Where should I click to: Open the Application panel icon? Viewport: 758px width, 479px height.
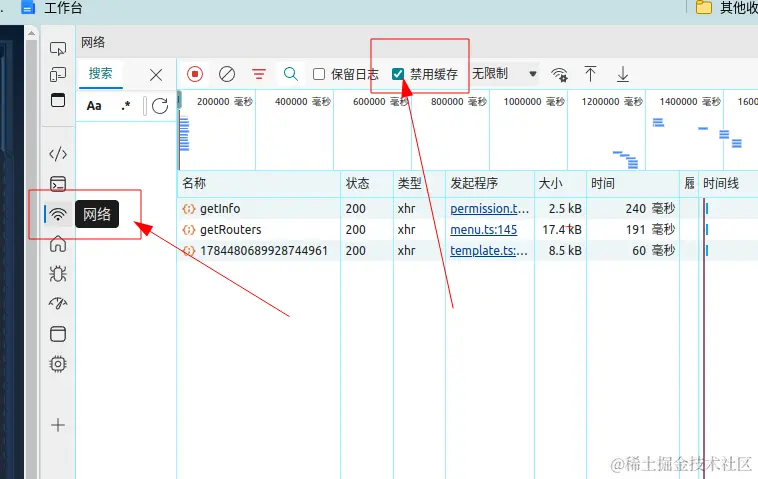point(58,334)
